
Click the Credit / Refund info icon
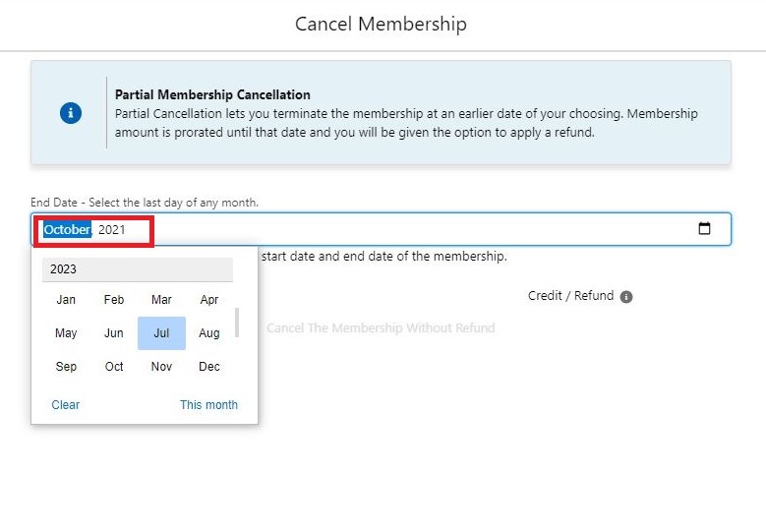click(626, 297)
